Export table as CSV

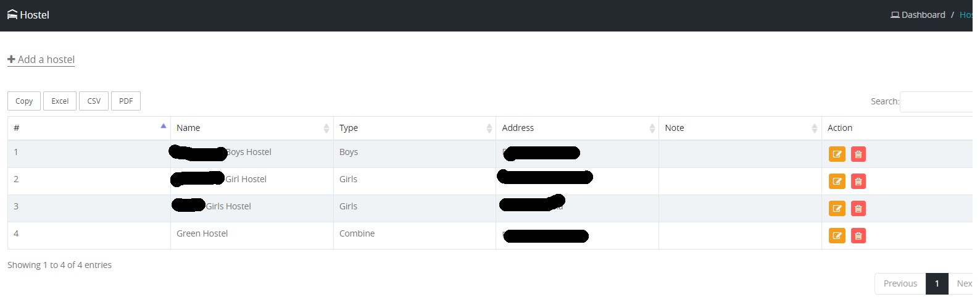(x=94, y=101)
